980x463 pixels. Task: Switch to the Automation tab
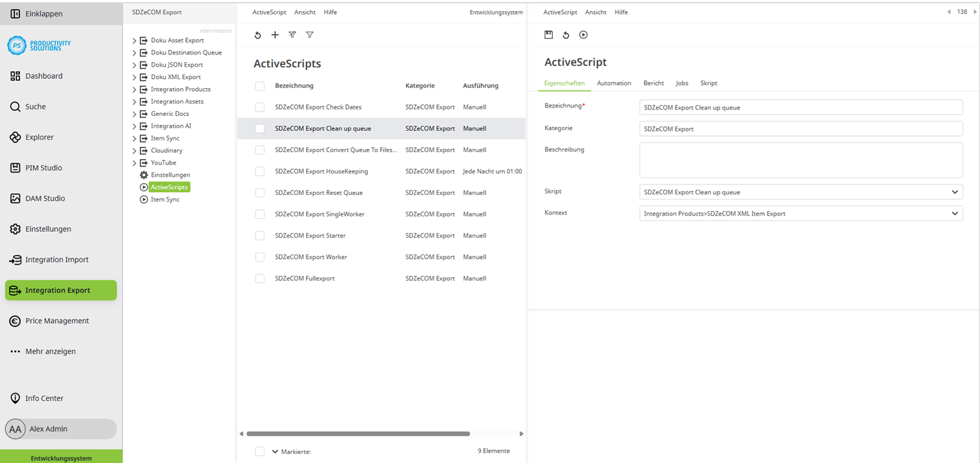coord(614,83)
